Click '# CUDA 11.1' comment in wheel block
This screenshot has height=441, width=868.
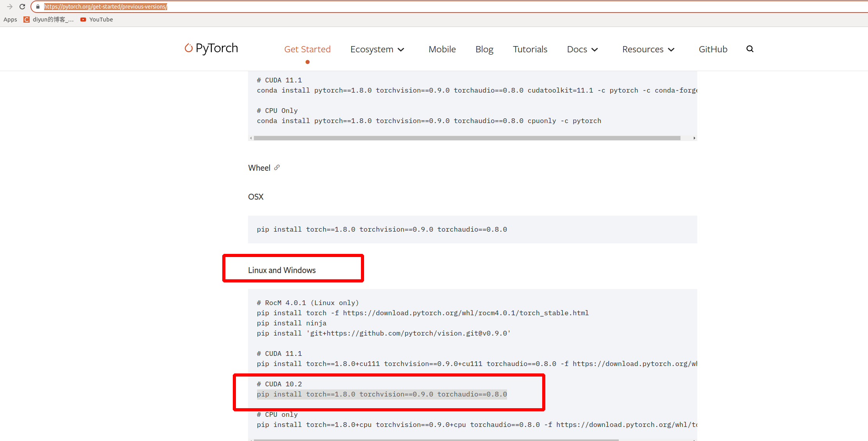279,354
